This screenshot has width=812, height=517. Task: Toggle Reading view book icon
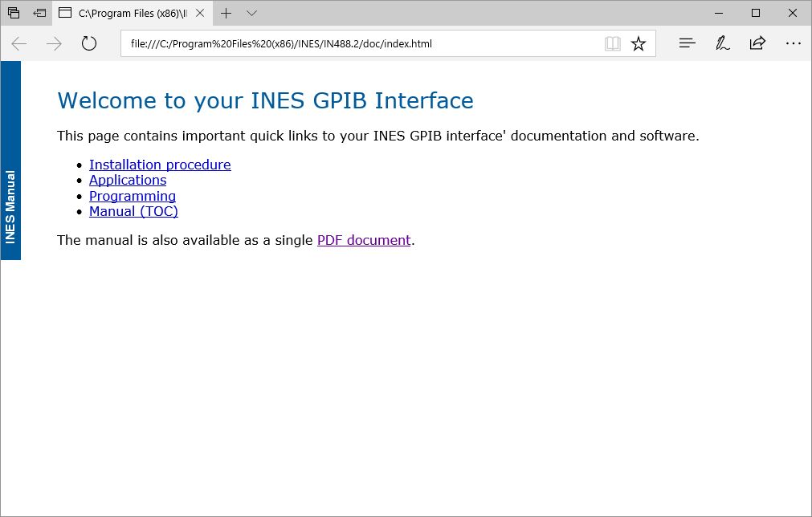[613, 43]
